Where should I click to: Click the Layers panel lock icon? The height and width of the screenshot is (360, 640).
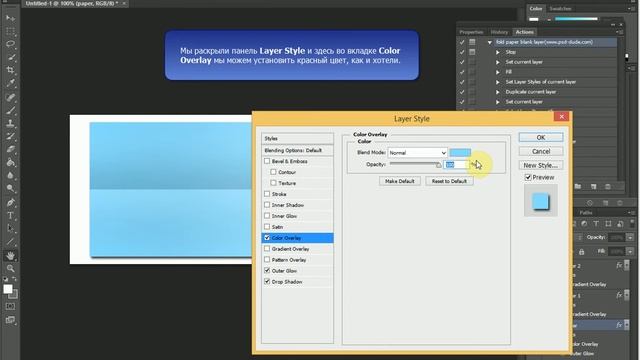point(582,252)
